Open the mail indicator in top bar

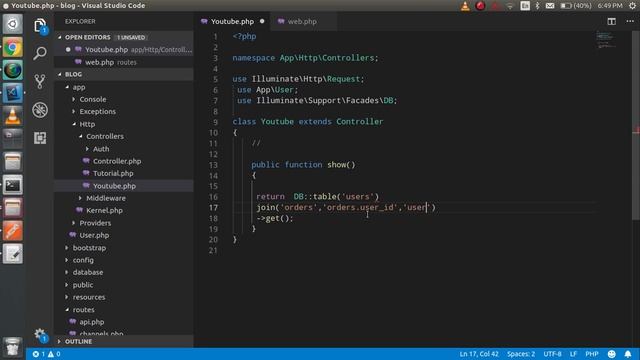(x=550, y=6)
